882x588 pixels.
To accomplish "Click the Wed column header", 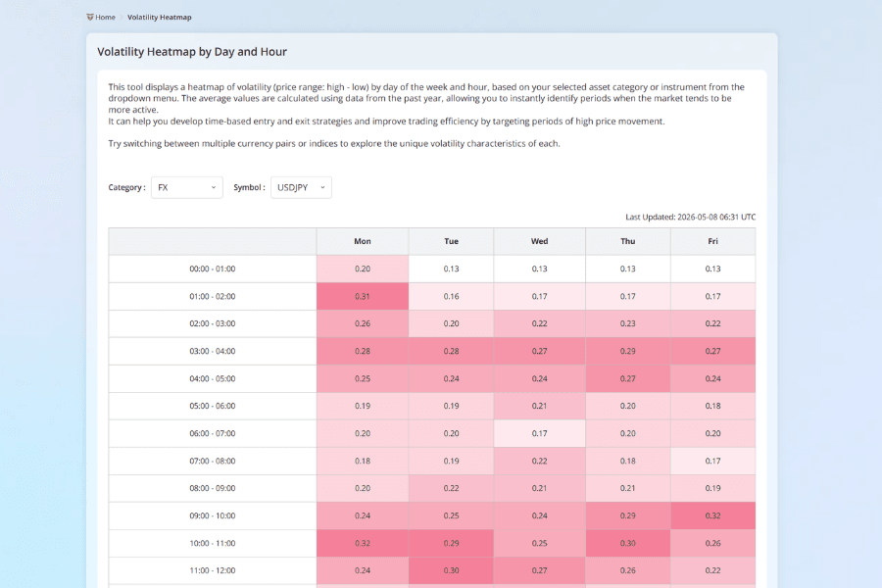I will click(x=539, y=241).
